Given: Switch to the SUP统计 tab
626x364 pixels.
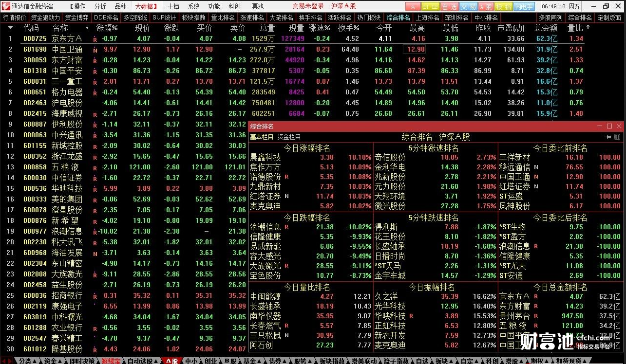Looking at the screenshot, I should tap(165, 18).
